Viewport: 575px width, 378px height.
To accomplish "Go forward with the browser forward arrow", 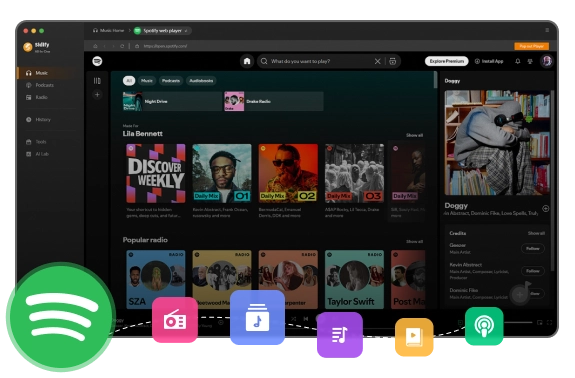I will tap(113, 46).
